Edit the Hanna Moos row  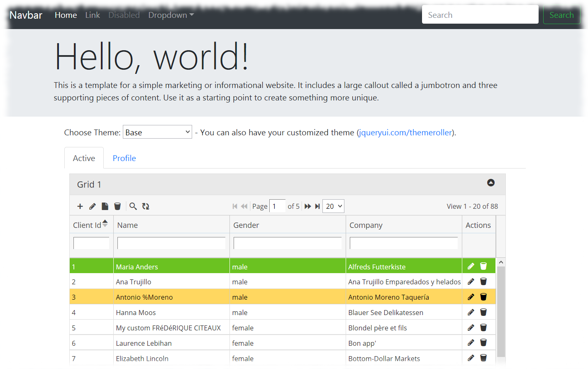point(471,312)
